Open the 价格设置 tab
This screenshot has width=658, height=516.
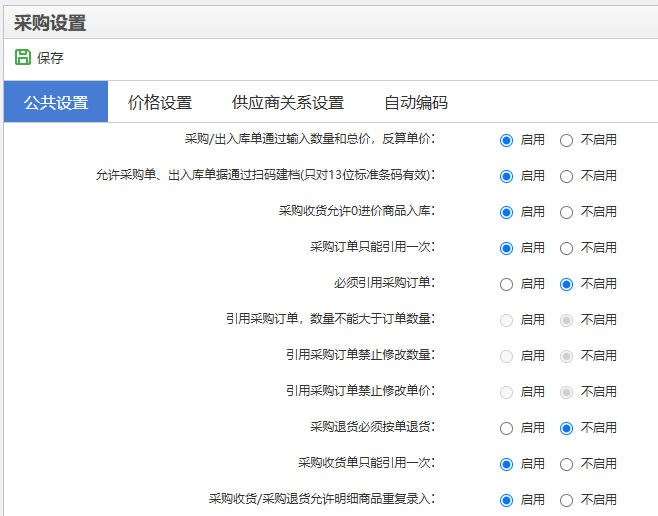point(160,102)
